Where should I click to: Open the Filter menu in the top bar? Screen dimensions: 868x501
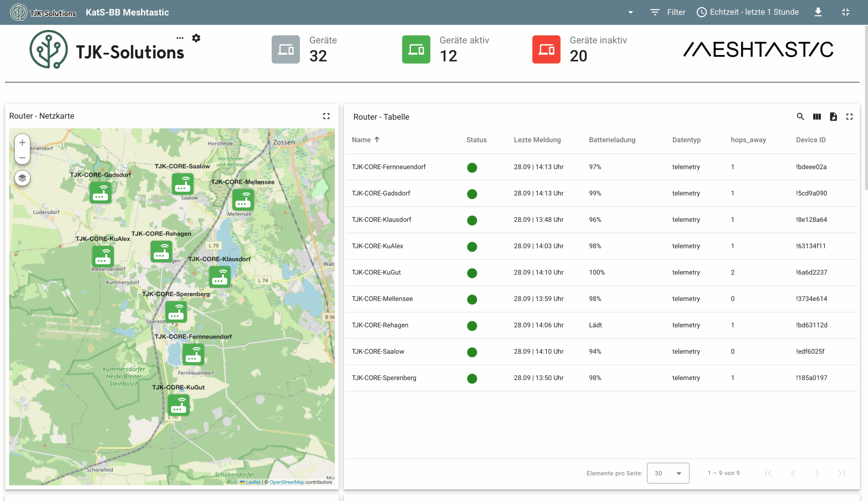pos(668,12)
